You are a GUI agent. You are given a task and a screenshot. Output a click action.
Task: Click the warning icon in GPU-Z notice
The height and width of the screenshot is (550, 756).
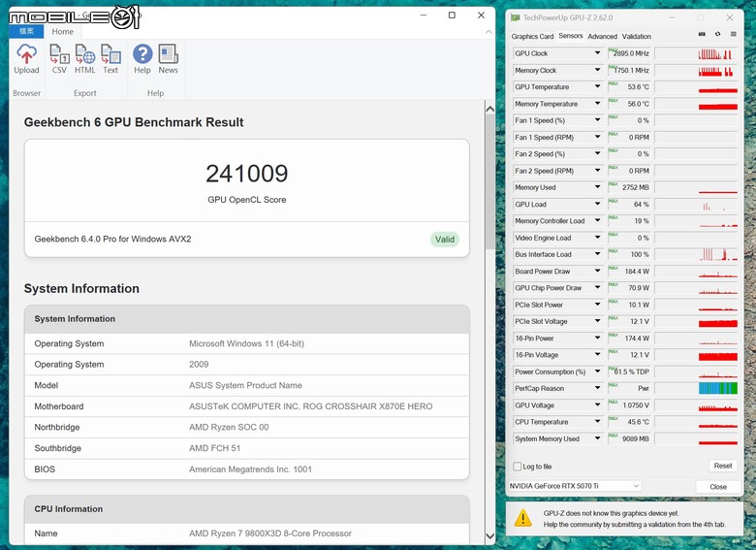[523, 518]
